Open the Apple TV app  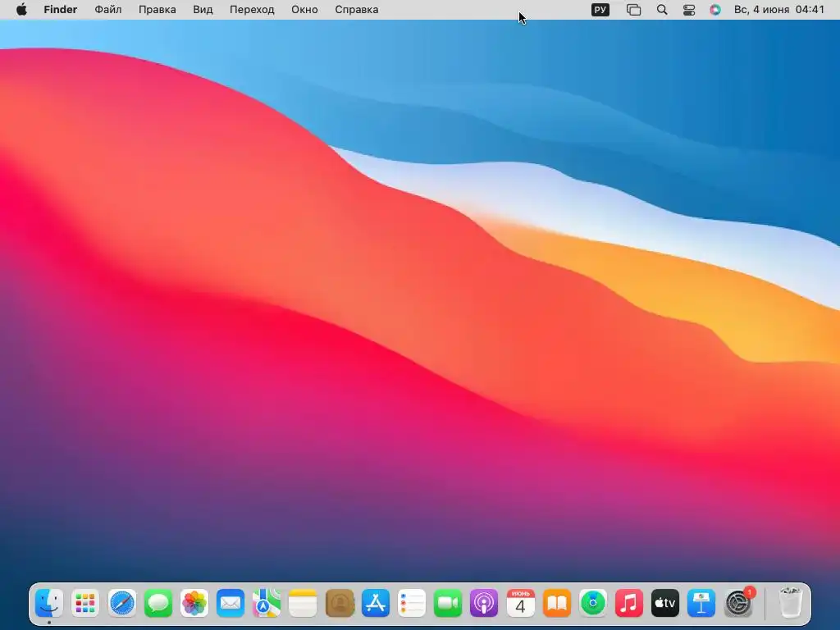665,603
